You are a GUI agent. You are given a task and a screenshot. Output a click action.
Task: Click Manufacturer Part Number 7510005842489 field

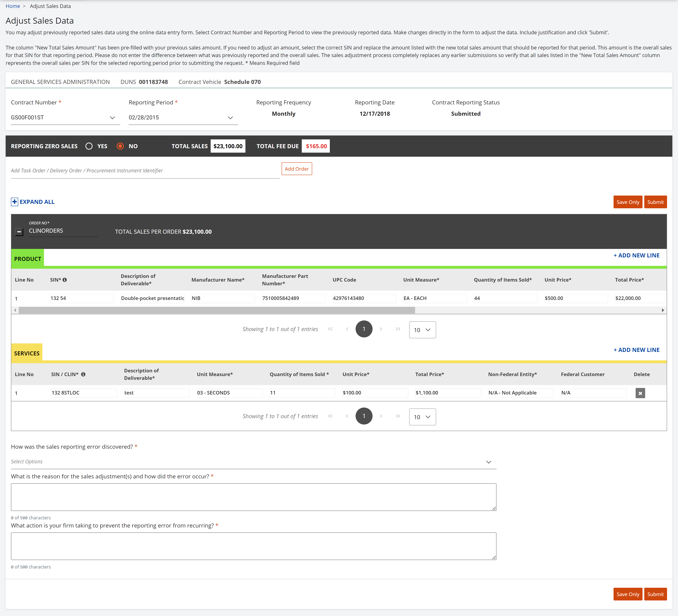click(294, 298)
